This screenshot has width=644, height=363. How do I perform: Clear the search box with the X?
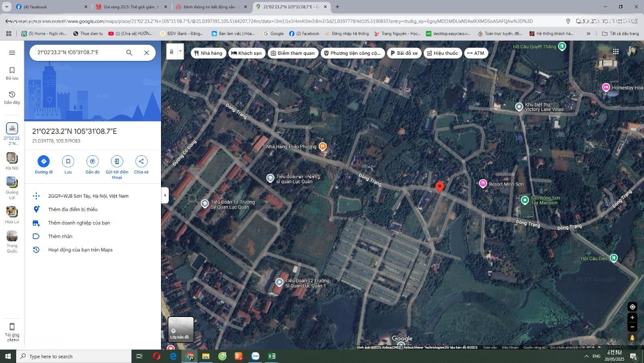pyautogui.click(x=146, y=53)
